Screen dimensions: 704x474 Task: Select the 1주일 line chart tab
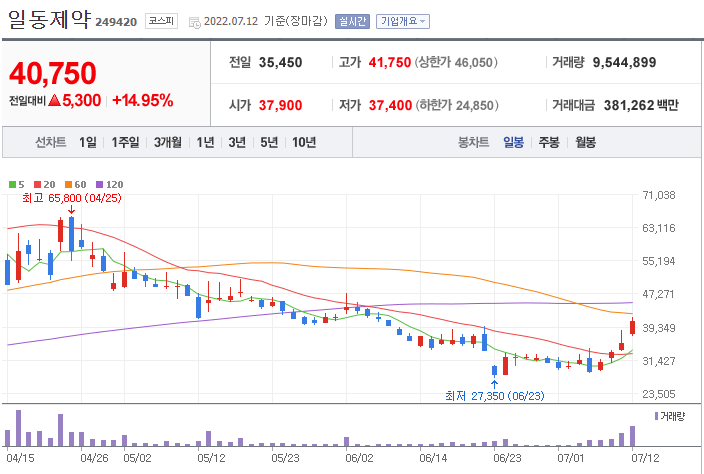(x=125, y=142)
